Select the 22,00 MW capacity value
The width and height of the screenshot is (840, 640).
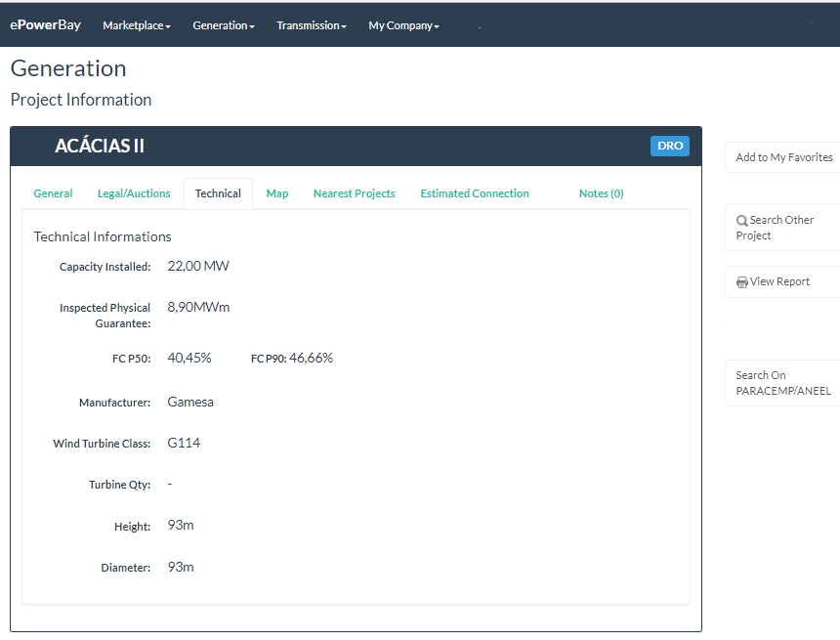[x=198, y=266]
